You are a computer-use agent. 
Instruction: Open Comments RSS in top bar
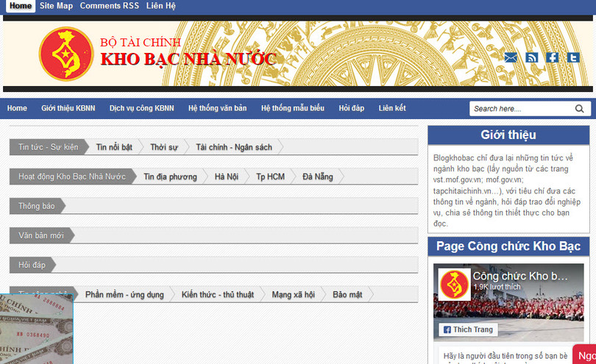pos(109,6)
